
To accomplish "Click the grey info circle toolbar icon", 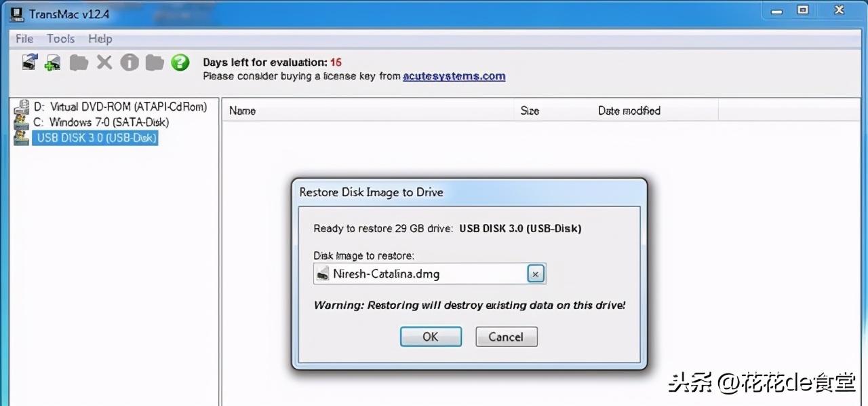I will [130, 62].
